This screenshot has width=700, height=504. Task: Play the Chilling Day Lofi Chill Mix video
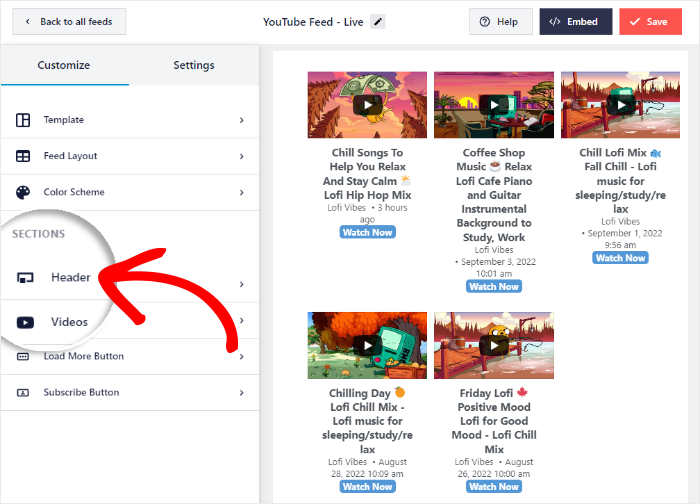pos(367,346)
